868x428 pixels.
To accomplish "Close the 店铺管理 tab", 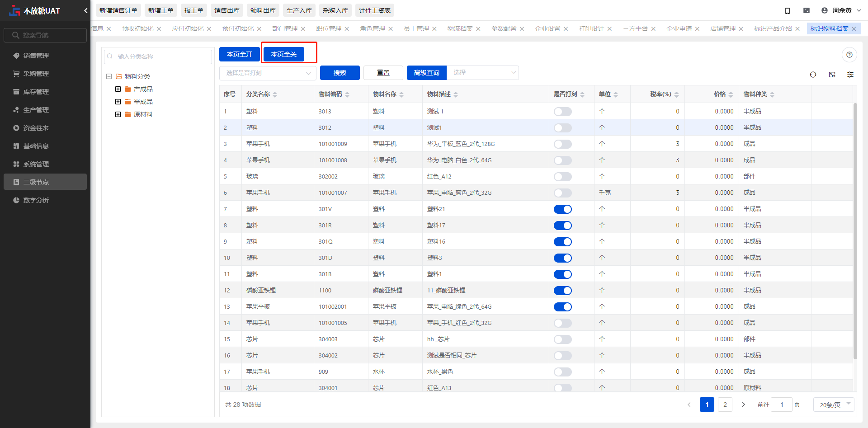I will click(741, 29).
